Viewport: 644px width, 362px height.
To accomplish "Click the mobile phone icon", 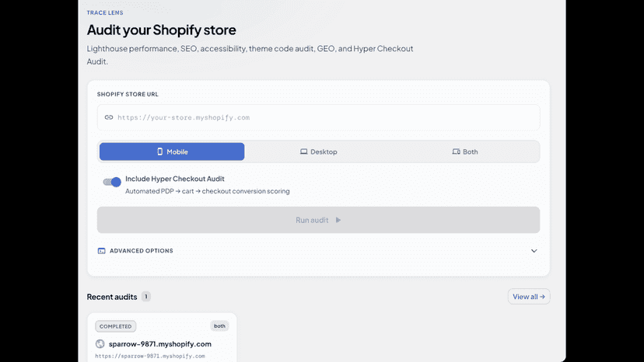I will pos(159,151).
